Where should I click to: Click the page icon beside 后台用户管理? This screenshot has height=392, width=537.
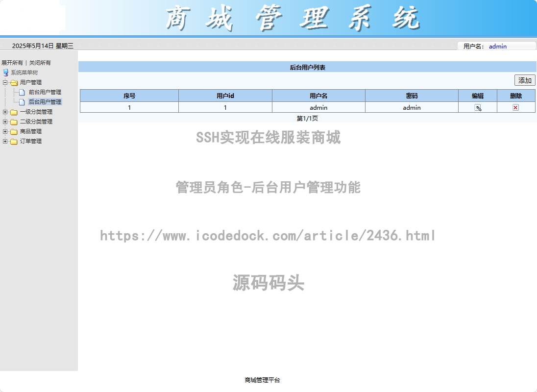(22, 102)
